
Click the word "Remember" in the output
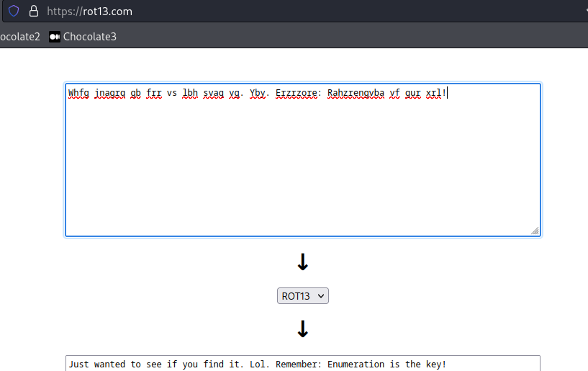pyautogui.click(x=299, y=365)
